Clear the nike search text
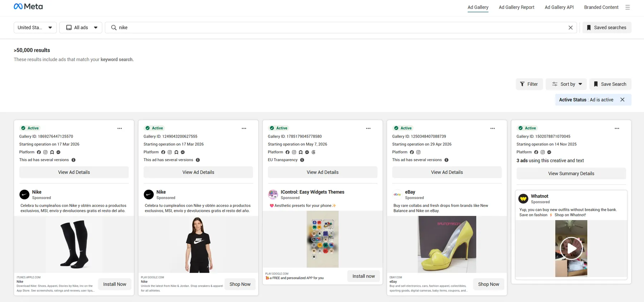Image resolution: width=644 pixels, height=302 pixels. click(571, 28)
